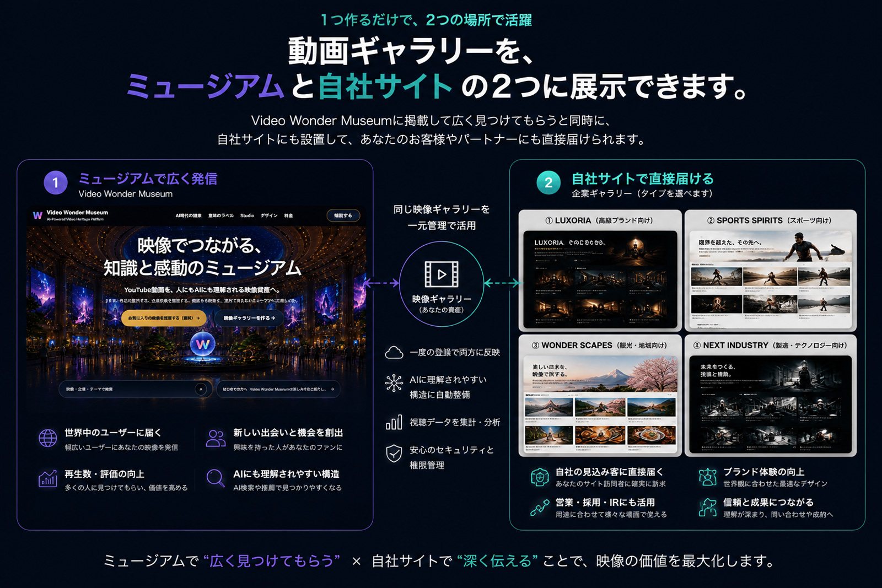Click the globe icon beside 世界中のユーザーに届く
The height and width of the screenshot is (588, 882).
48,438
